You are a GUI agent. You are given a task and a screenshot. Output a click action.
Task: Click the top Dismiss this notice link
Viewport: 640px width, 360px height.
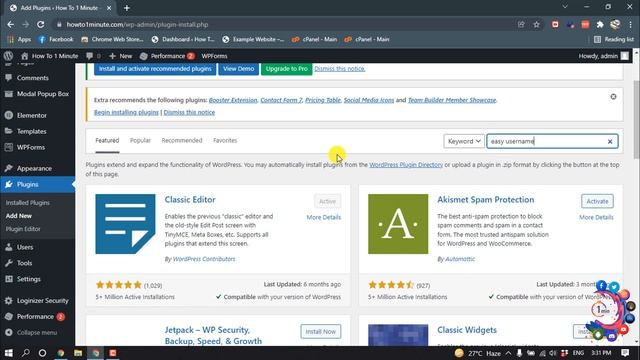[x=340, y=69]
